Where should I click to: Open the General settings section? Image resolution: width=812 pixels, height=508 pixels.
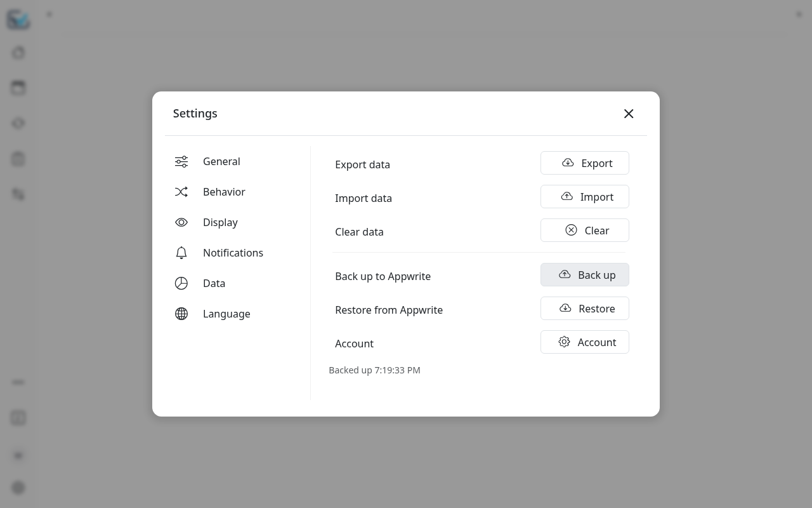click(232, 161)
